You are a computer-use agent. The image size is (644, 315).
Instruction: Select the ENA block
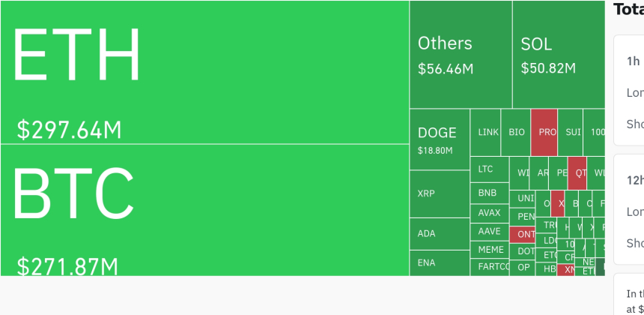click(440, 262)
